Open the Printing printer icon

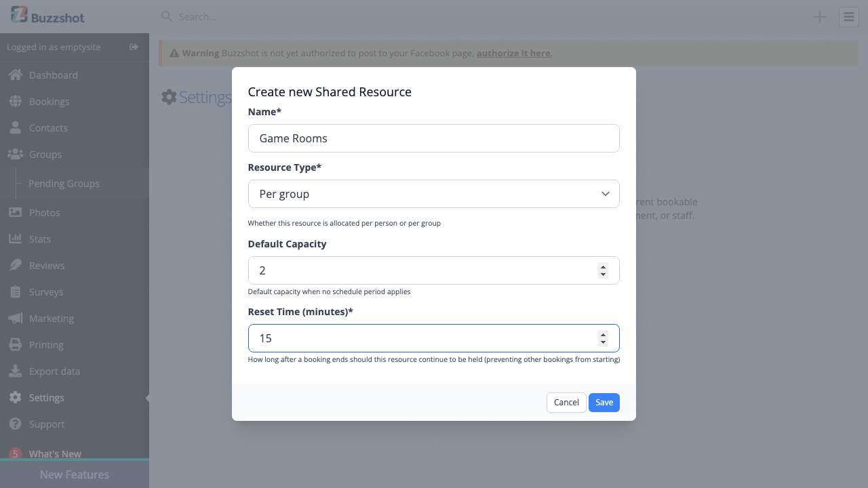click(14, 344)
